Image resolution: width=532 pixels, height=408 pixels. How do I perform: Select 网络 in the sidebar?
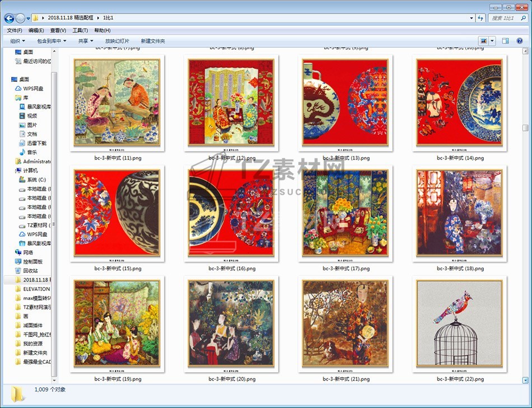pos(24,252)
